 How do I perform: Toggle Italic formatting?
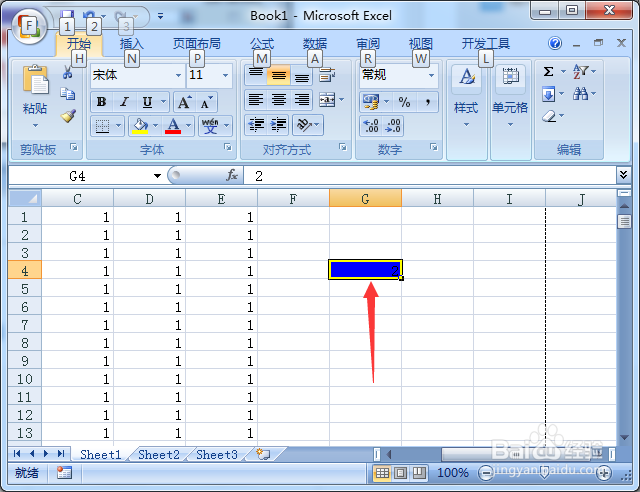[124, 102]
